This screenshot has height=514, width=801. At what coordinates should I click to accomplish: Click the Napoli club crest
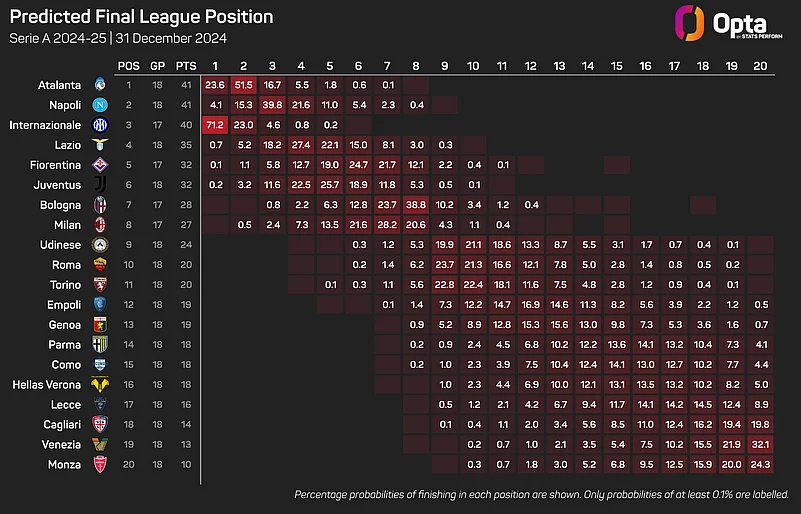pyautogui.click(x=100, y=105)
